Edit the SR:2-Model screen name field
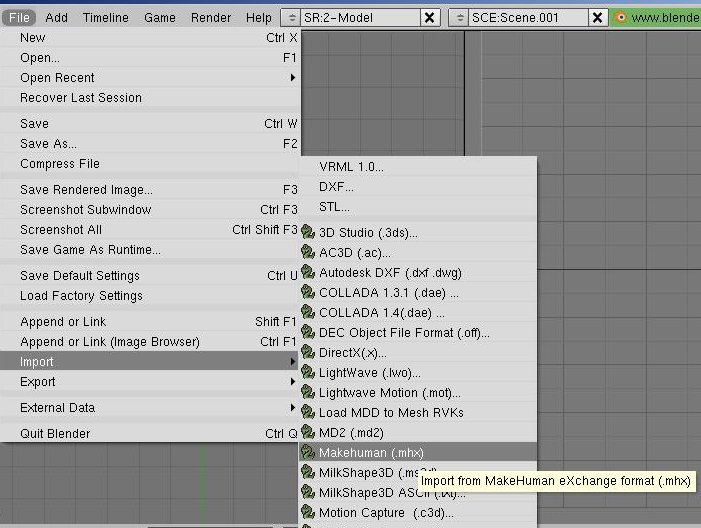This screenshot has width=701, height=528. click(x=360, y=17)
